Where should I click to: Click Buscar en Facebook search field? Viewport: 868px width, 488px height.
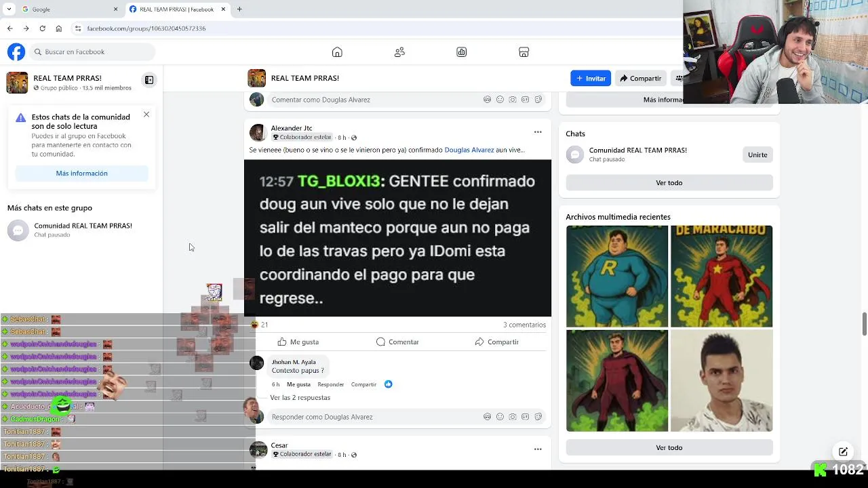pyautogui.click(x=93, y=52)
